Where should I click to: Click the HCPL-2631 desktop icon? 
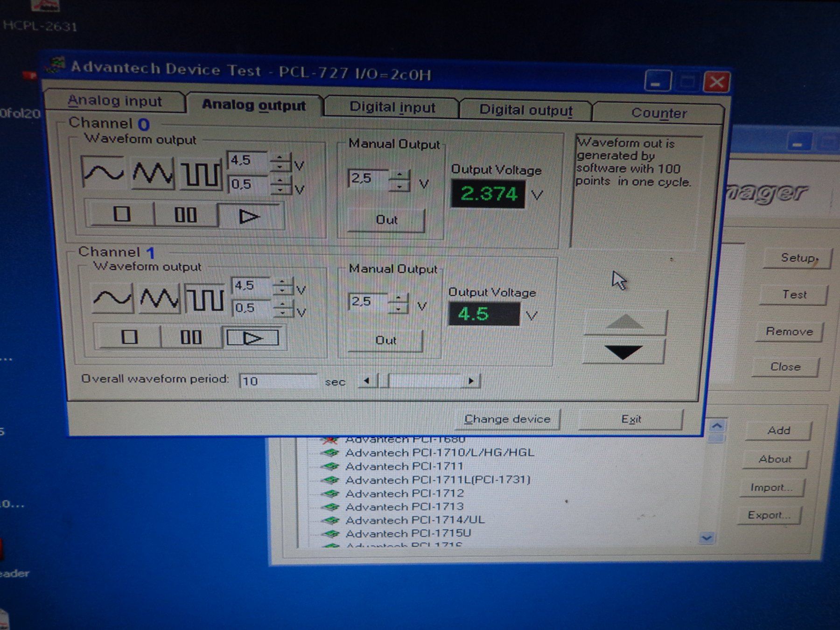point(41,15)
